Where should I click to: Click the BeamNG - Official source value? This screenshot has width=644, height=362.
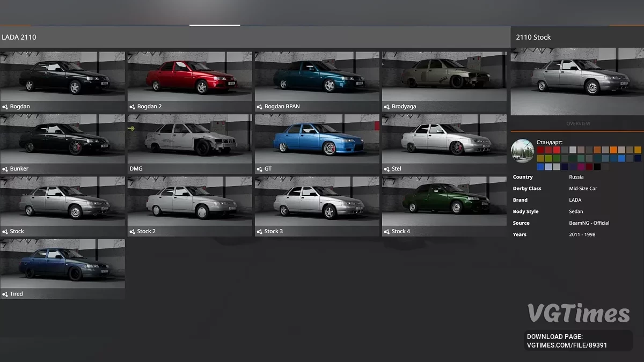(589, 223)
